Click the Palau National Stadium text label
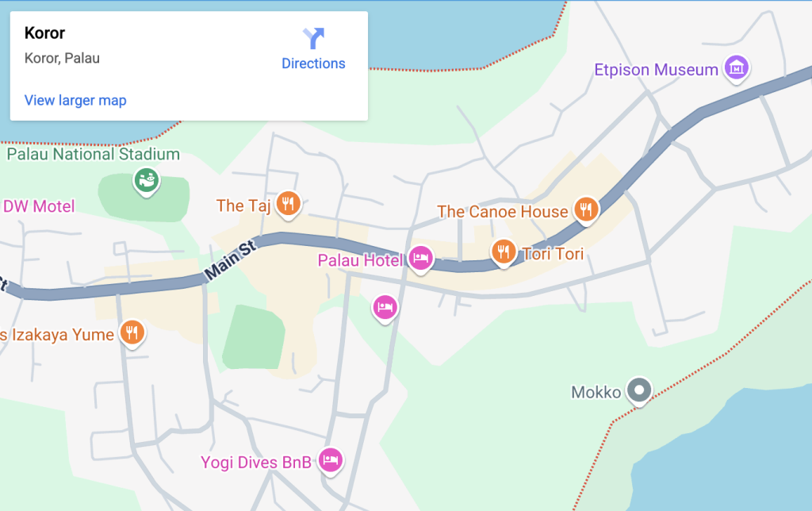This screenshot has width=812, height=511. coord(94,154)
